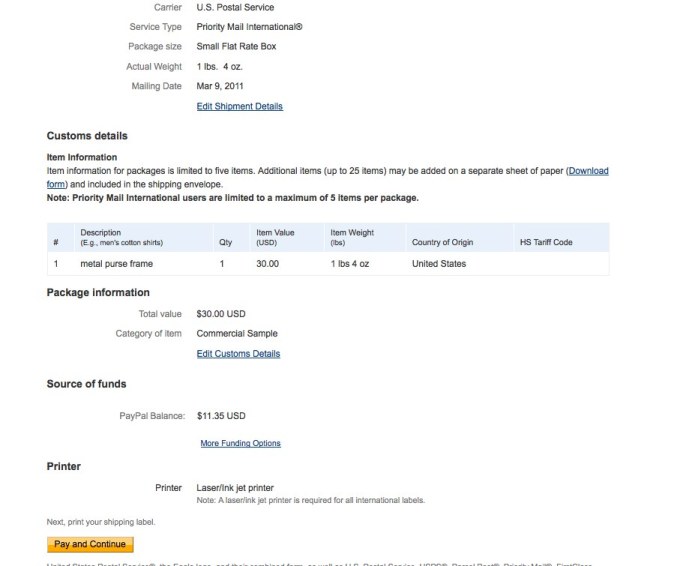Click the 30.00 item value cell
The image size is (683, 566).
(x=268, y=264)
